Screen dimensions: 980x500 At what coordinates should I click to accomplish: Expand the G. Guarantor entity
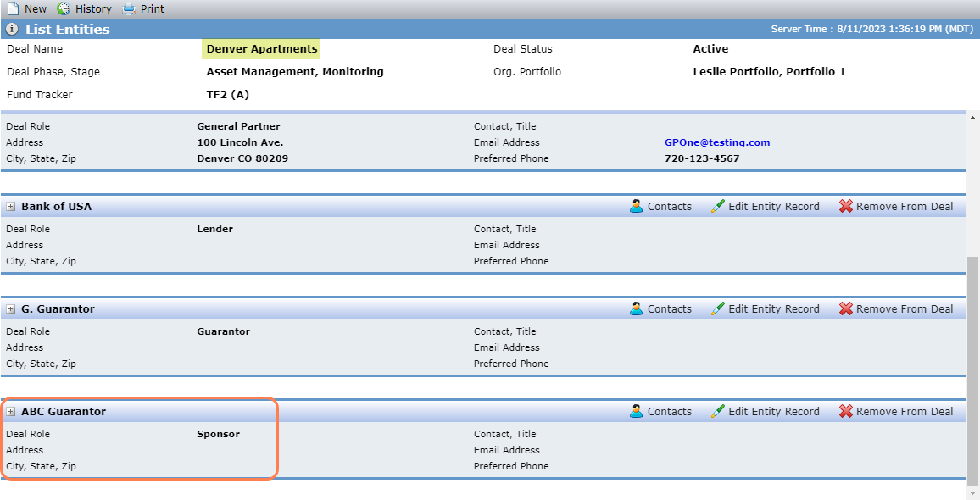pos(11,308)
